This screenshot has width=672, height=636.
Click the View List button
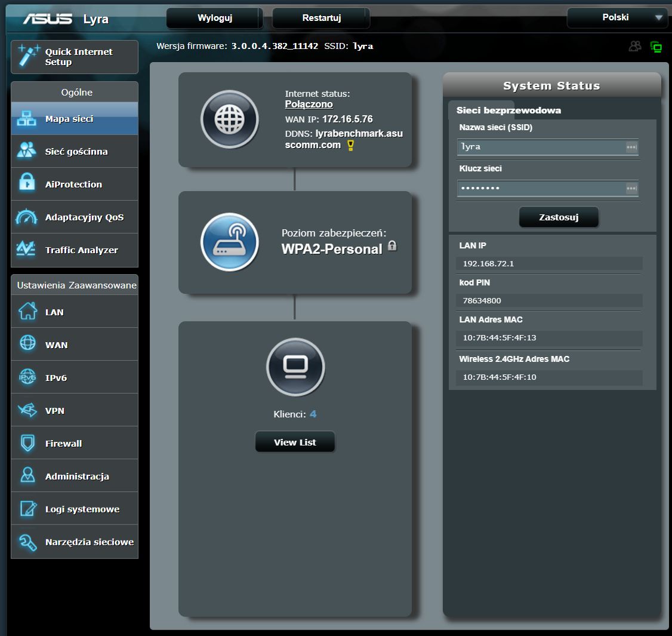point(295,442)
